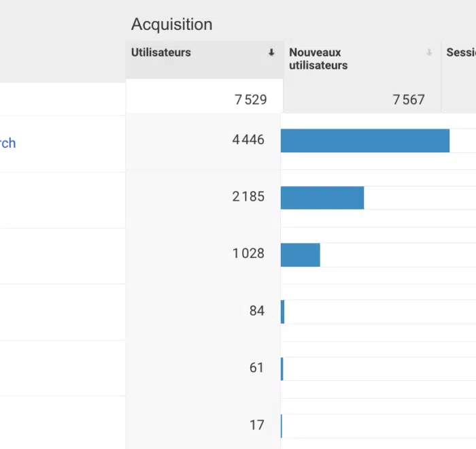Click the longest blue bar beside 4 446
The image size is (476, 449).
pos(364,141)
